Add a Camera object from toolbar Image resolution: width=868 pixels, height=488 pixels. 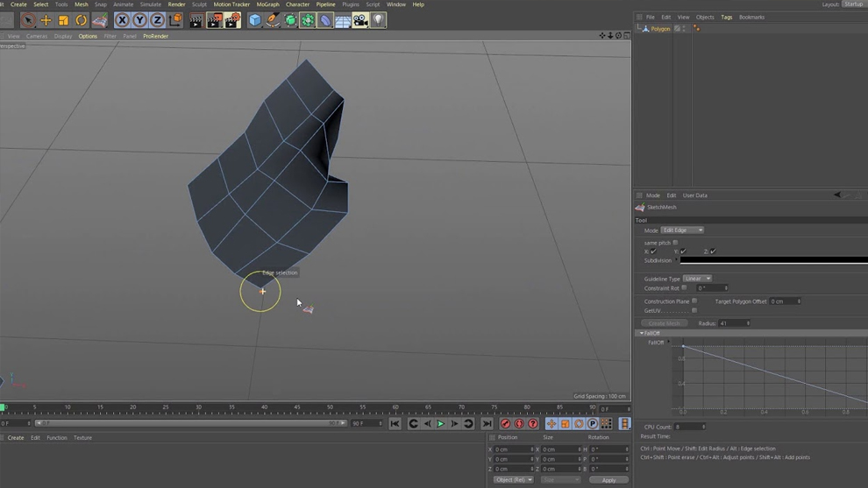coord(360,20)
